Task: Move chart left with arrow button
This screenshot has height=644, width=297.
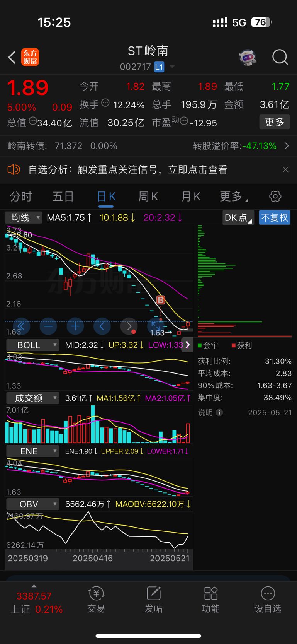Action: click(x=102, y=326)
